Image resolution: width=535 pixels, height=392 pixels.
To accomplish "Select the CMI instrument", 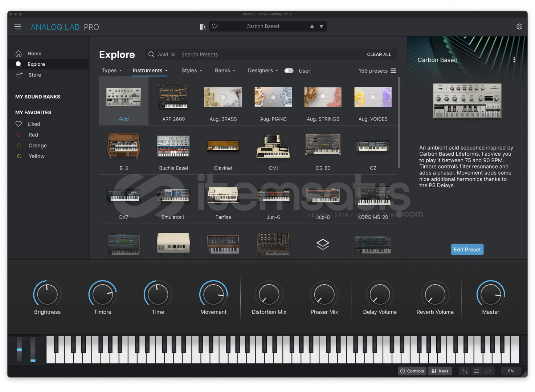I will click(x=273, y=151).
